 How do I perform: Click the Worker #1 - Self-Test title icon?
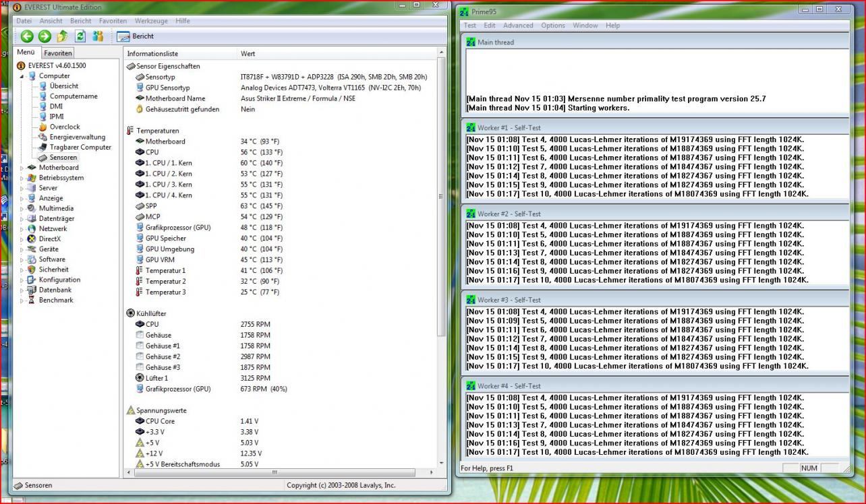pos(470,127)
